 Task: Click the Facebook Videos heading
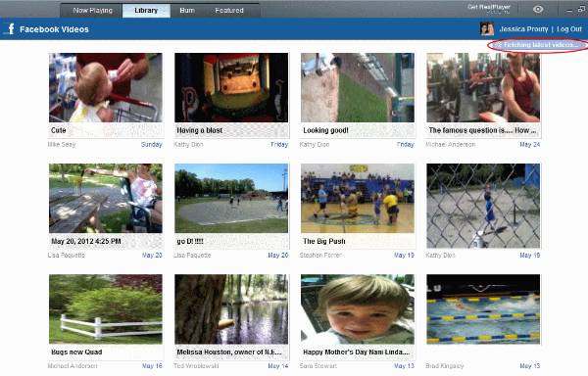[54, 29]
